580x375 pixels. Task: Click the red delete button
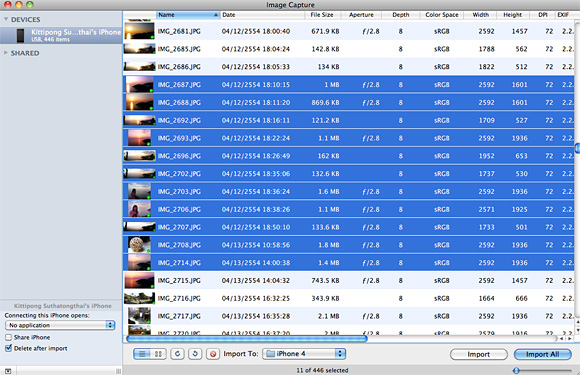tap(213, 354)
